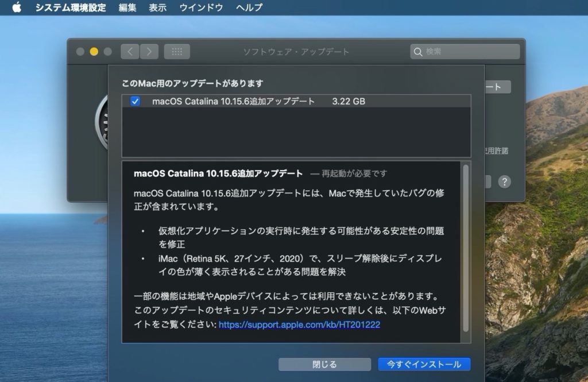588x382 pixels.
Task: Open the support.apple.com HT201222 link
Action: 299,325
